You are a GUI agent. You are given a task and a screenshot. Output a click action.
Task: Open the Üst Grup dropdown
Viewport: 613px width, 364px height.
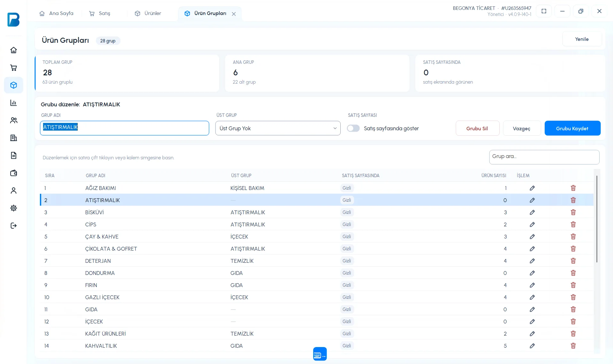[278, 128]
